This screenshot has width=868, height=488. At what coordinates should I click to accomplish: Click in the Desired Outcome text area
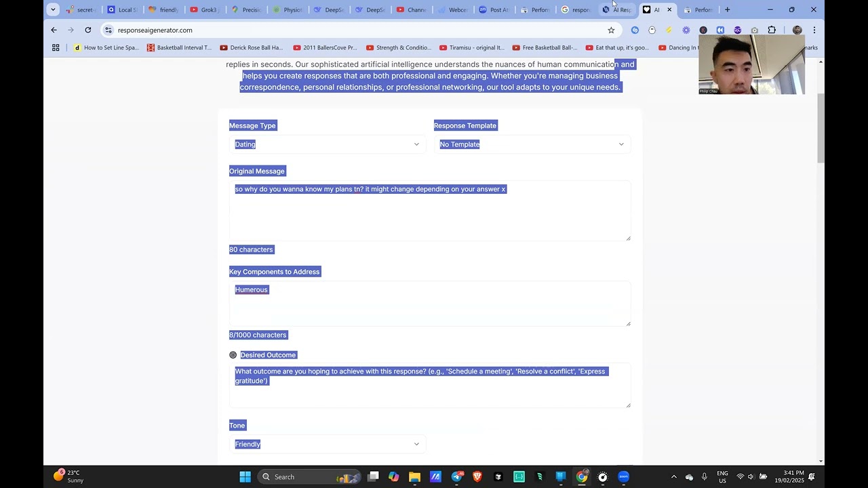pos(430,386)
